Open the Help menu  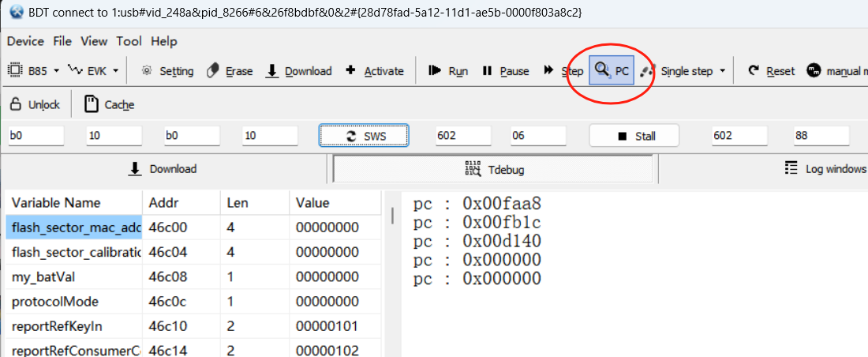pyautogui.click(x=164, y=41)
